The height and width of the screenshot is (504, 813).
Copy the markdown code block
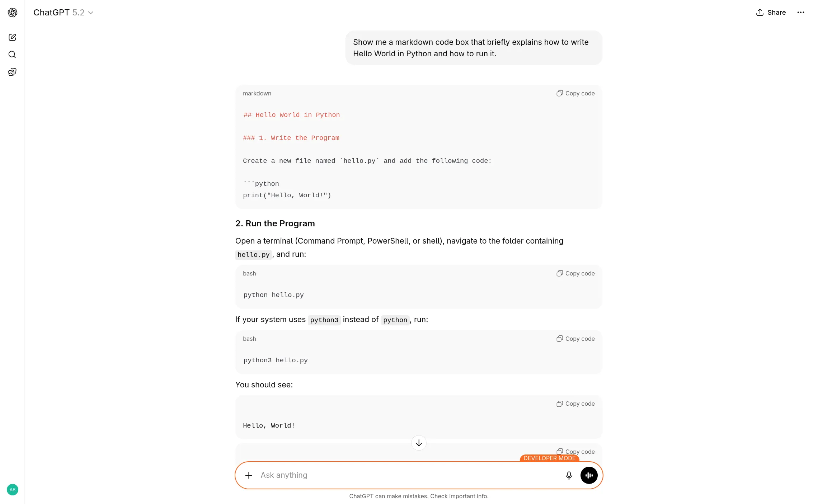click(575, 93)
